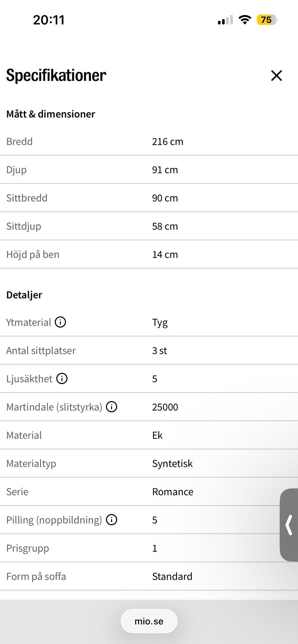Tap the cellular signal bars icon
This screenshot has width=298, height=644.
[x=225, y=20]
